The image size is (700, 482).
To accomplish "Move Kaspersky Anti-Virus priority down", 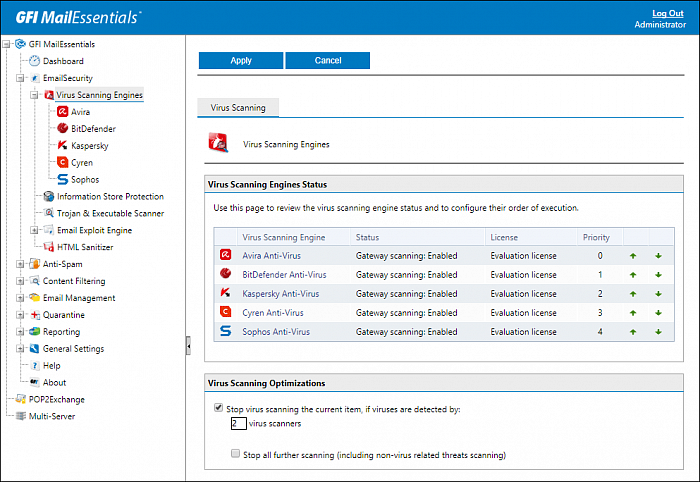I will click(658, 294).
